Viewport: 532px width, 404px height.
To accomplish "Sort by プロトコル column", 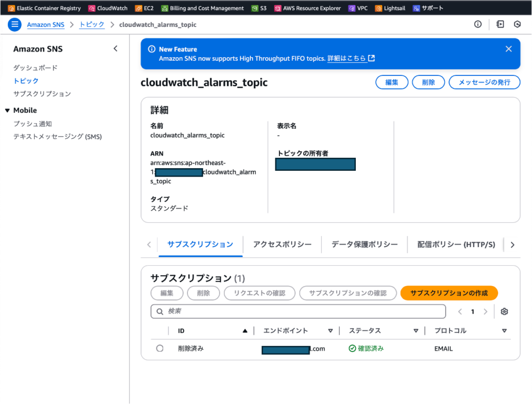I will 504,331.
